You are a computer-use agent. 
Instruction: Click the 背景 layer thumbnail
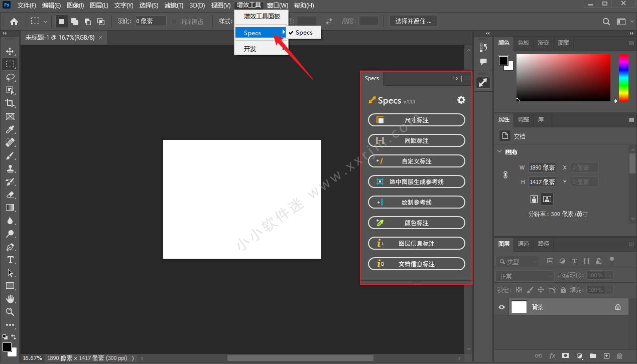(x=519, y=307)
